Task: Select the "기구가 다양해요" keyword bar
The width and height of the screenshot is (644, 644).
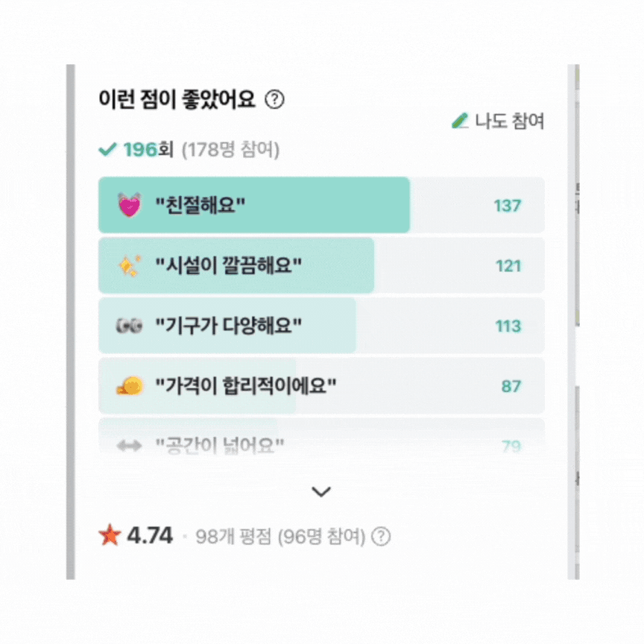Action: click(x=321, y=326)
